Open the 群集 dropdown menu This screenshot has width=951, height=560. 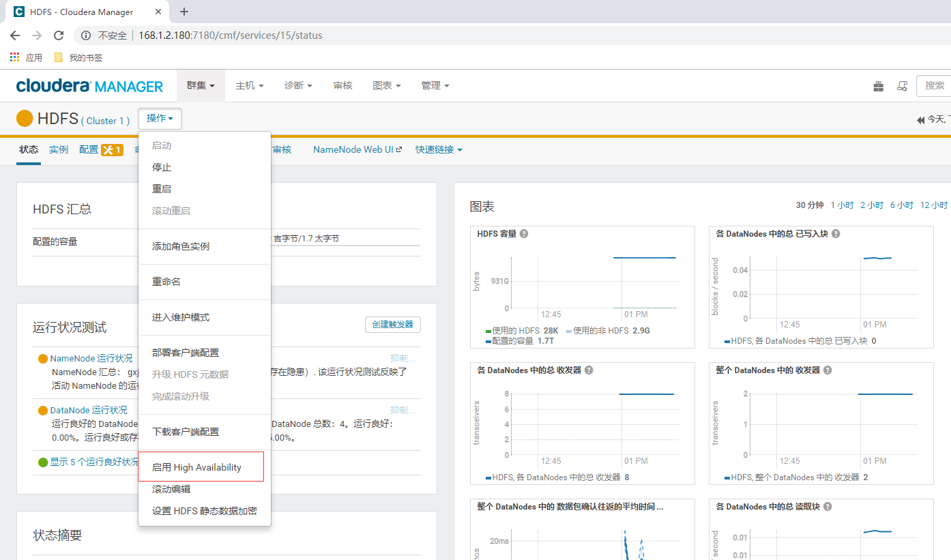click(x=201, y=86)
